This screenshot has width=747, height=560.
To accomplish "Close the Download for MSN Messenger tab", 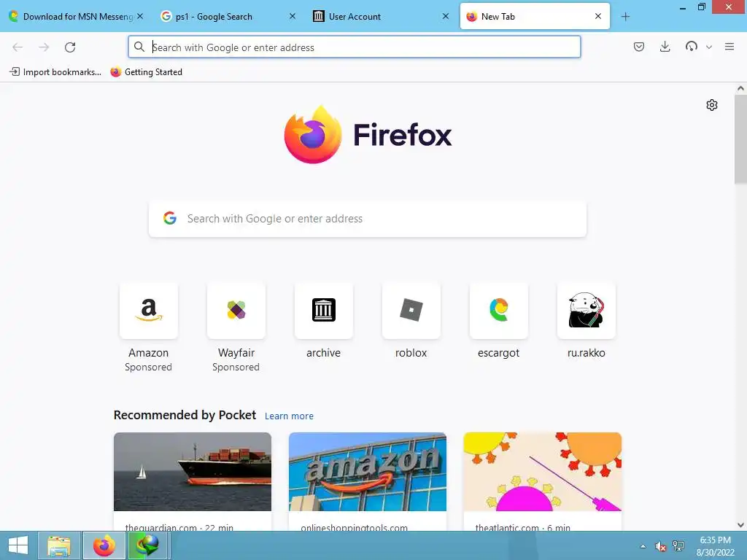I will click(x=140, y=16).
